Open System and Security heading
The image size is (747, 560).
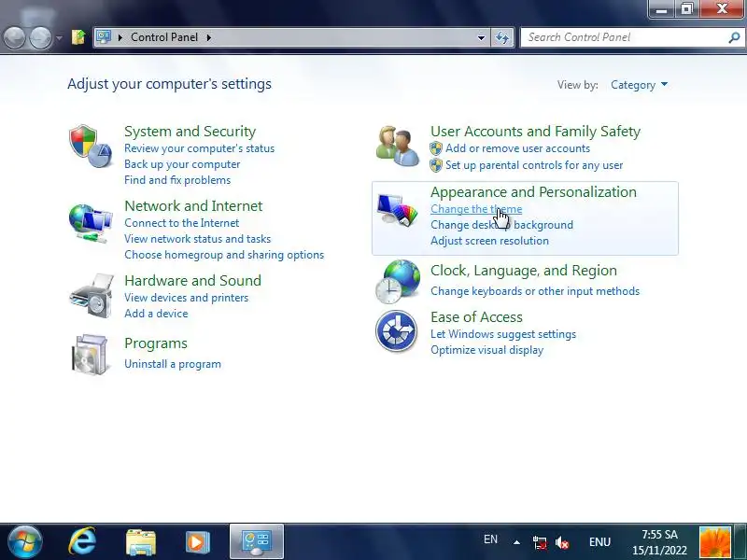[x=190, y=131]
